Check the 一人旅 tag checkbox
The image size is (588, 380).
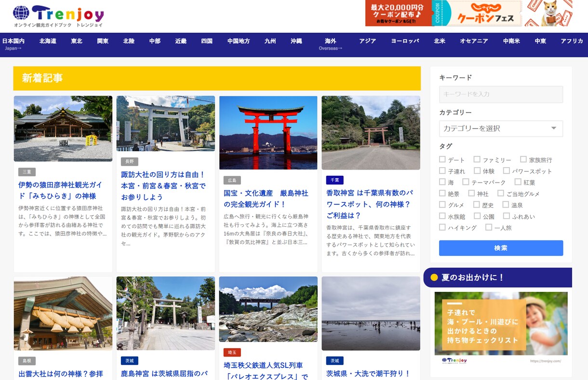489,227
